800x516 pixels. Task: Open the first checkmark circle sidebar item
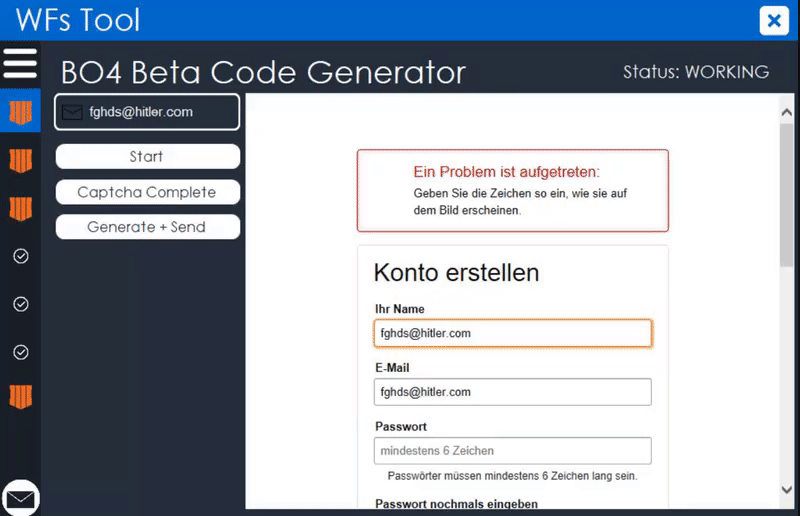[x=21, y=256]
